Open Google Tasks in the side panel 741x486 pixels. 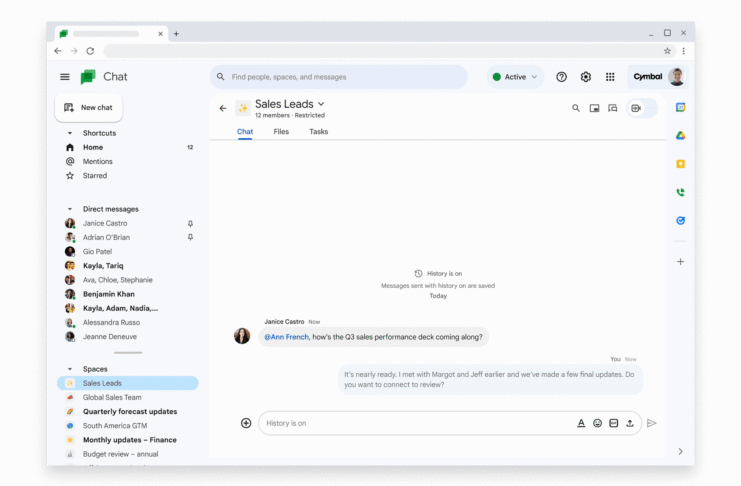(681, 220)
